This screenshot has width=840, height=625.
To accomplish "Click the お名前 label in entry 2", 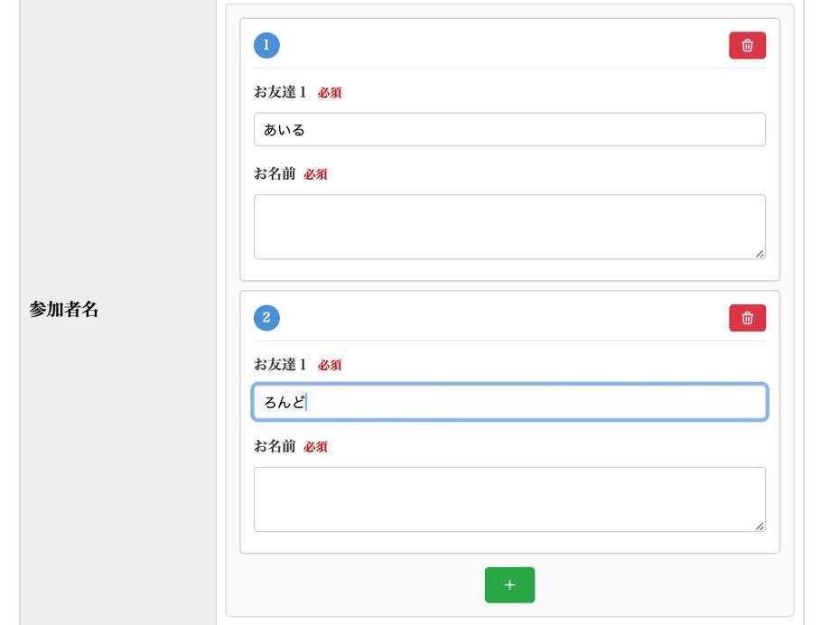I will (x=275, y=447).
